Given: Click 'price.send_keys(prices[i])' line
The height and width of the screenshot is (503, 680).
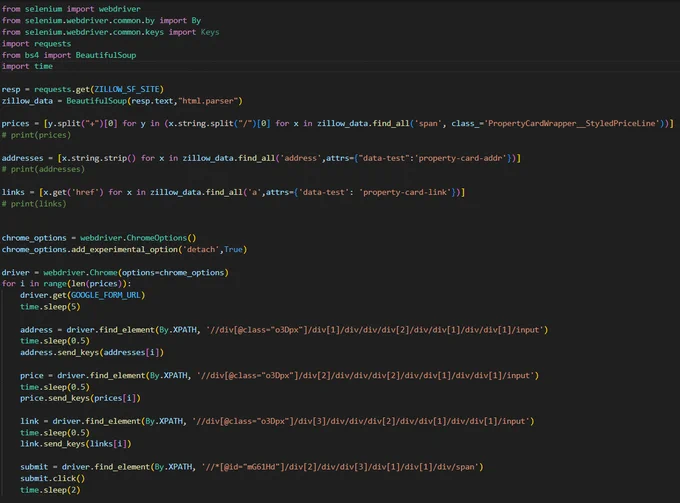Looking at the screenshot, I should coord(80,398).
